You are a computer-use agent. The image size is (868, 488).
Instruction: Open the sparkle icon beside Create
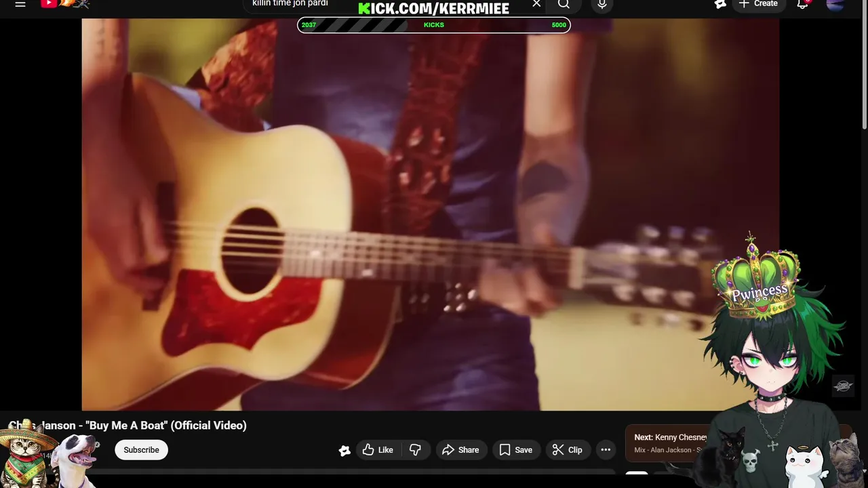[x=720, y=4]
